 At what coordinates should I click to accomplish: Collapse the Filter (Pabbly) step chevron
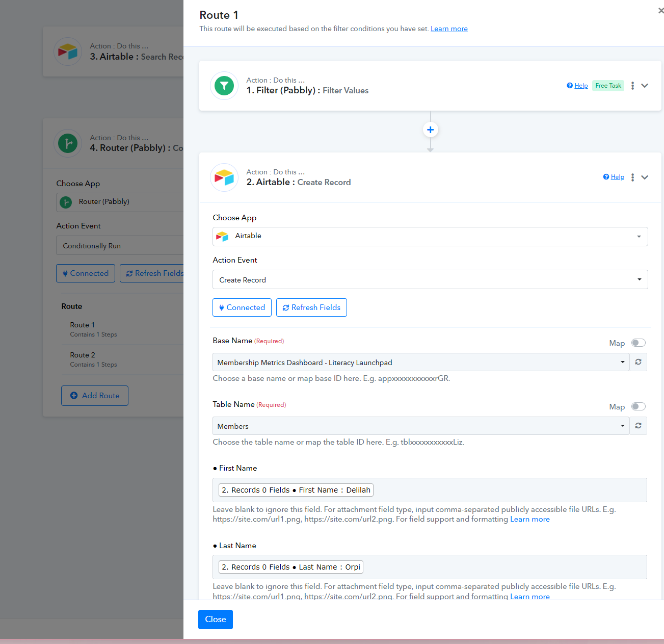(645, 86)
